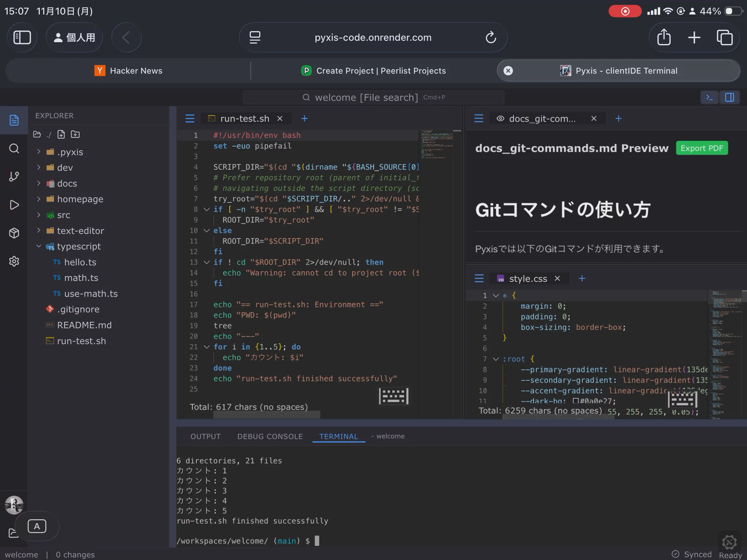Click the open folder icon in Explorer toolbar
This screenshot has width=747, height=560.
click(x=37, y=134)
